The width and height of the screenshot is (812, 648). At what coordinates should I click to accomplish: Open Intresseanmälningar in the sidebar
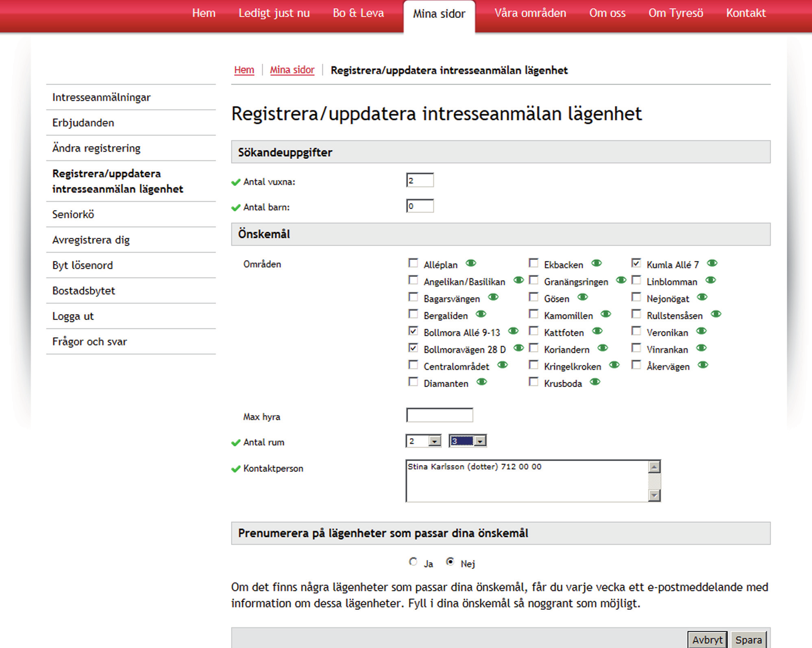click(131, 97)
